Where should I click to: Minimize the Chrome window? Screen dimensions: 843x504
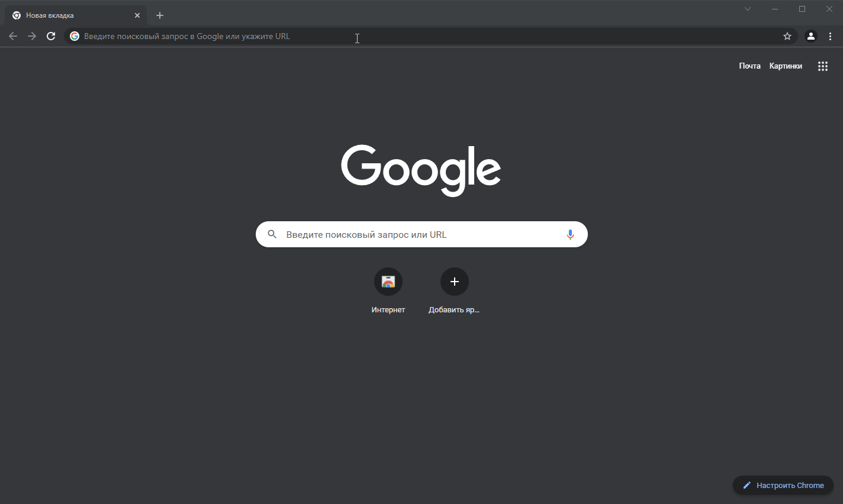tap(775, 9)
